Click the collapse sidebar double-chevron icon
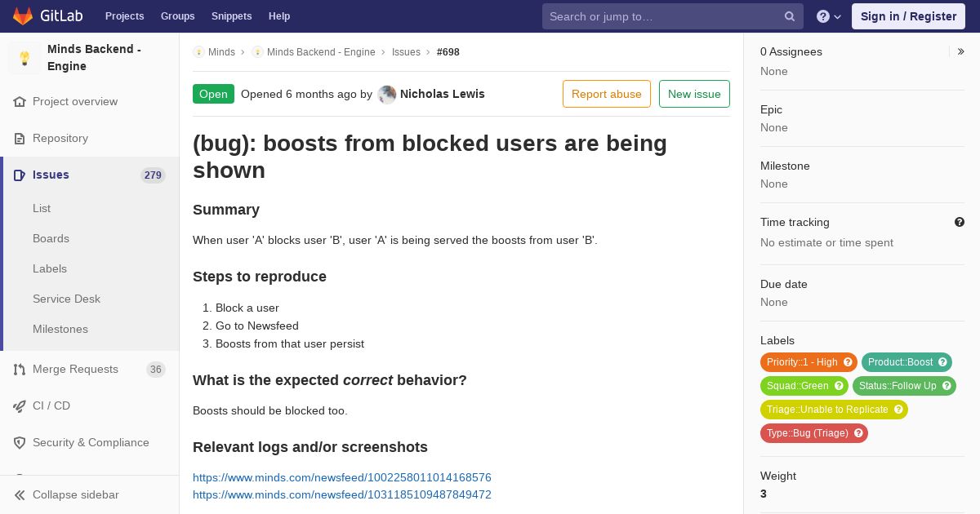This screenshot has width=980, height=514. pyautogui.click(x=20, y=495)
